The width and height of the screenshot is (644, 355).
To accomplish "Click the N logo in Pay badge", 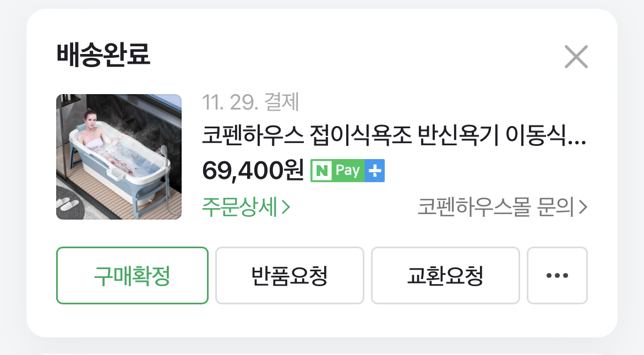I will point(323,171).
